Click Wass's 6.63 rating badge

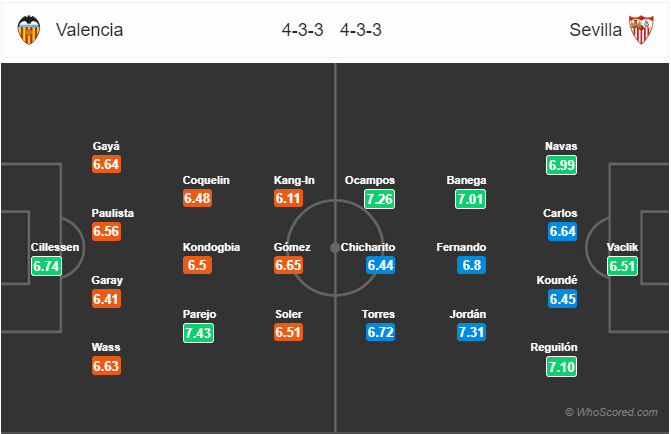106,366
